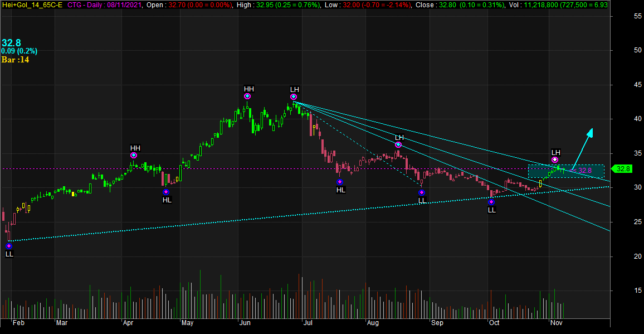Click the yellow Bar :14 label

click(x=15, y=60)
